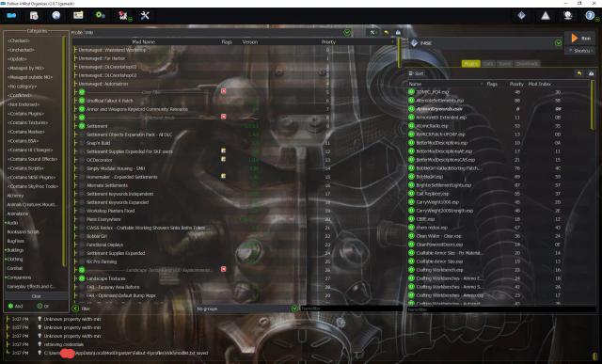Open the Executables green gears icon
This screenshot has width=602, height=364.
pos(101,15)
